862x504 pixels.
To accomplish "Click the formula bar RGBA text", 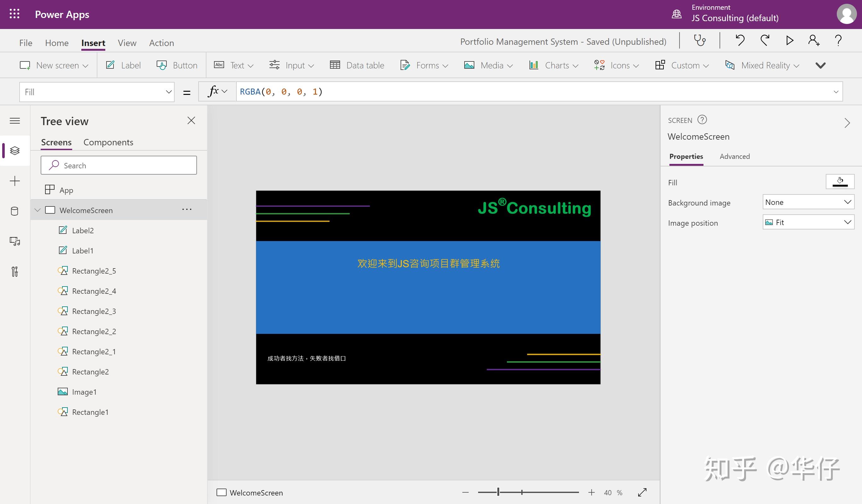I will 281,92.
